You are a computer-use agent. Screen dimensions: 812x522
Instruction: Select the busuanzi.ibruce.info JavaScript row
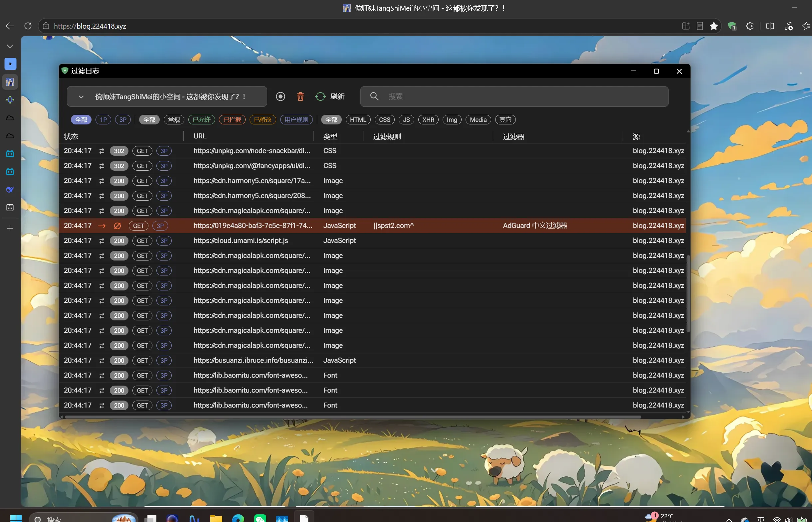(x=372, y=360)
